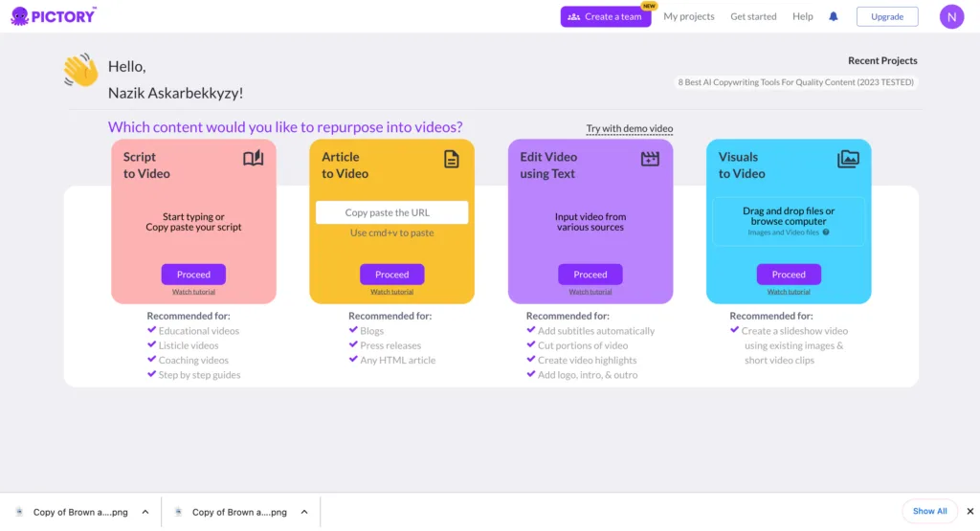The width and height of the screenshot is (980, 531).
Task: Open the notifications bell
Action: (834, 17)
